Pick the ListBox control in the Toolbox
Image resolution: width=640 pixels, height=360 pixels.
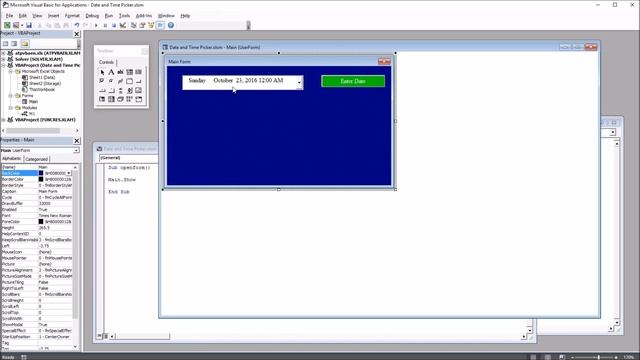coord(139,72)
